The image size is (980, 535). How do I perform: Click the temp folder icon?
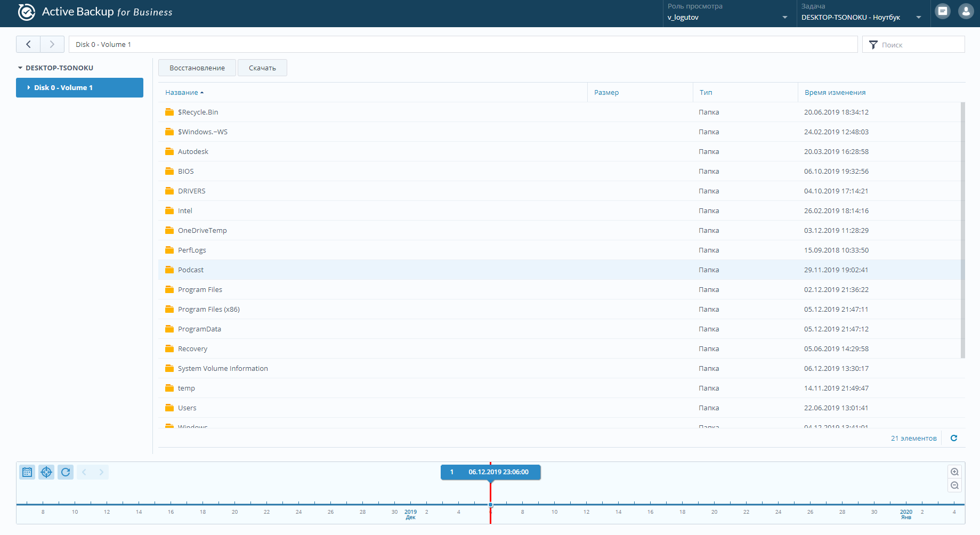tap(169, 388)
